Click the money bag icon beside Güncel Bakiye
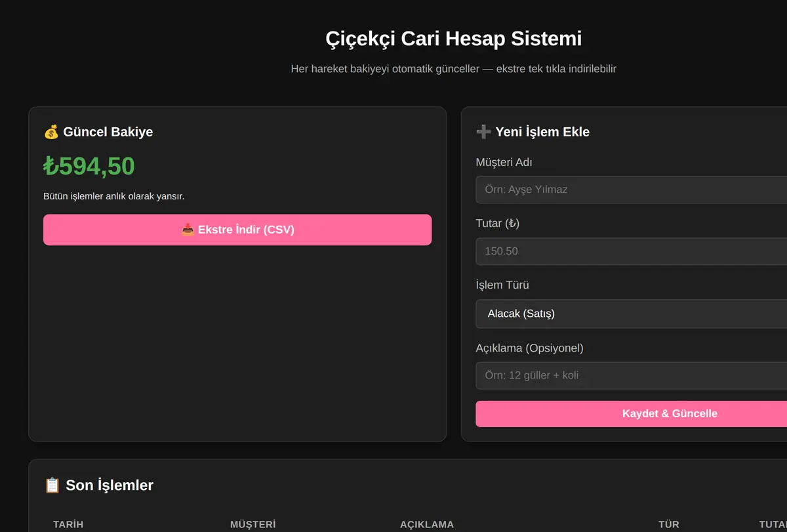The image size is (787, 532). coord(51,132)
